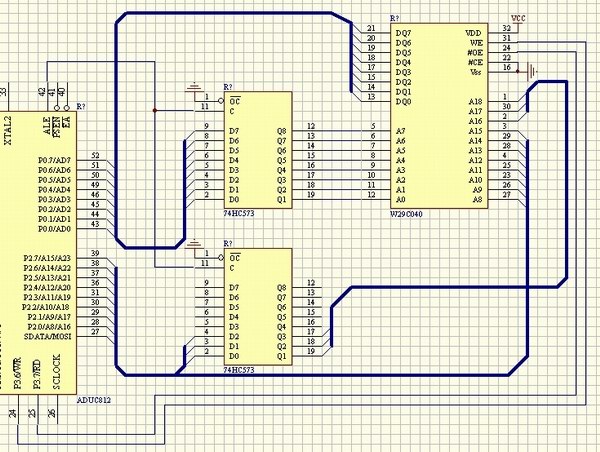Select the lower 74HC573 latch chip
This screenshot has height=452, width=600.
click(258, 307)
